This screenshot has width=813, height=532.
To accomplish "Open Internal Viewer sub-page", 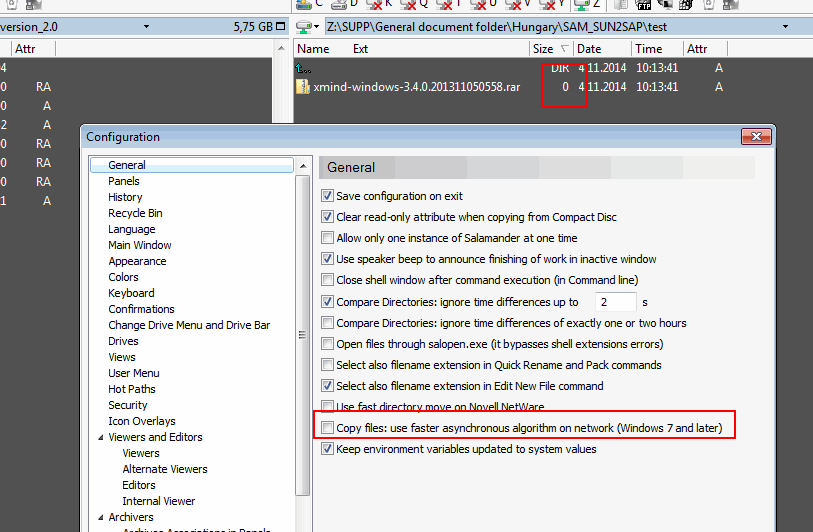I will 159,501.
